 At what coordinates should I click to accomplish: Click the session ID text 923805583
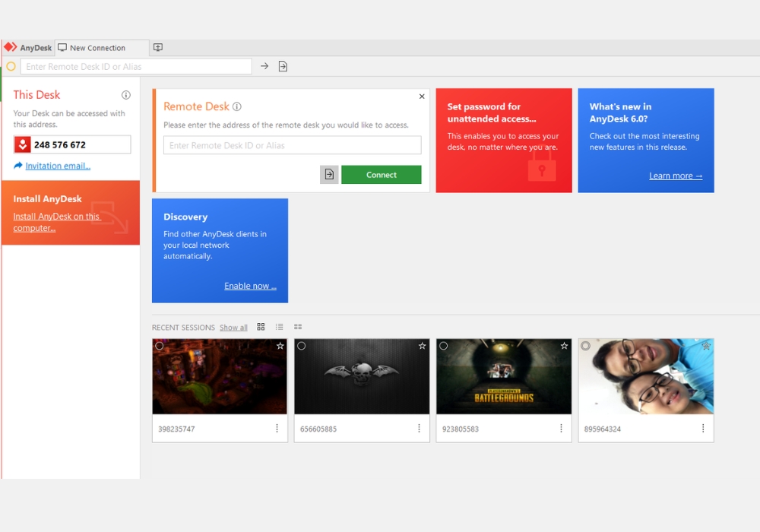[x=461, y=429]
